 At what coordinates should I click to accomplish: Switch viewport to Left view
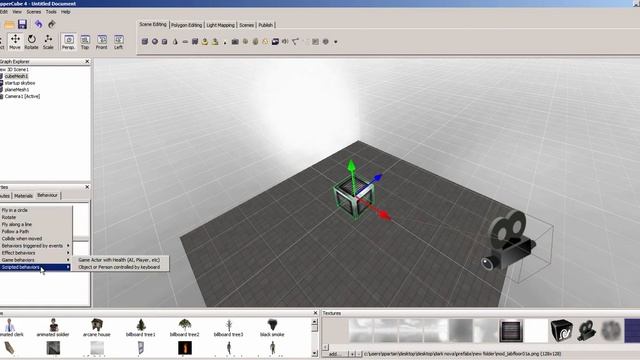(x=118, y=42)
